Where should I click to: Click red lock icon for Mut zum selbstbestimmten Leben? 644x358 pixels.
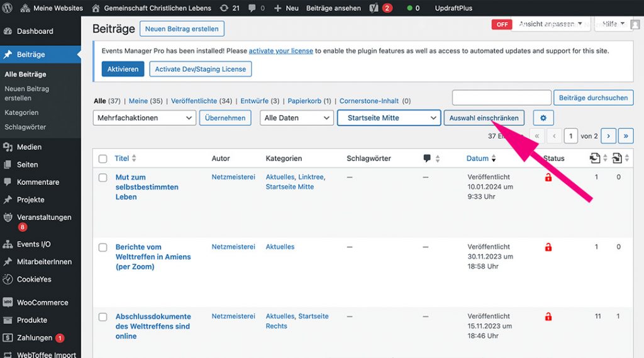548,178
